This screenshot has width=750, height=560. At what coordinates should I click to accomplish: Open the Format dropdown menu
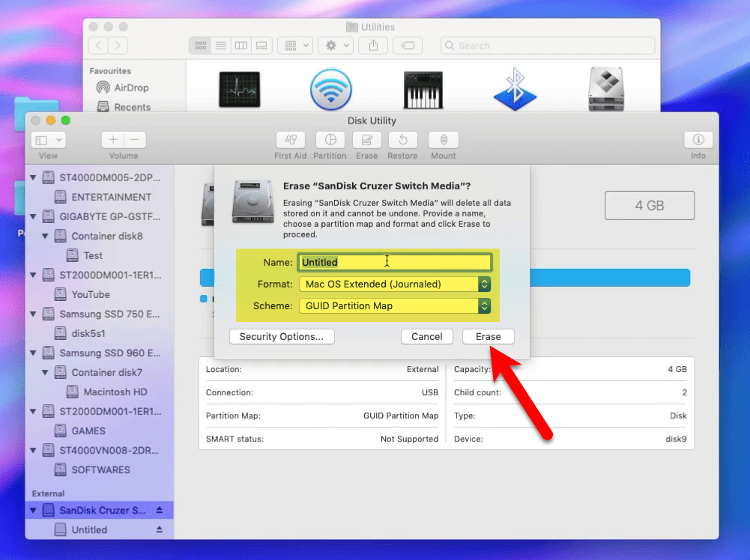395,284
